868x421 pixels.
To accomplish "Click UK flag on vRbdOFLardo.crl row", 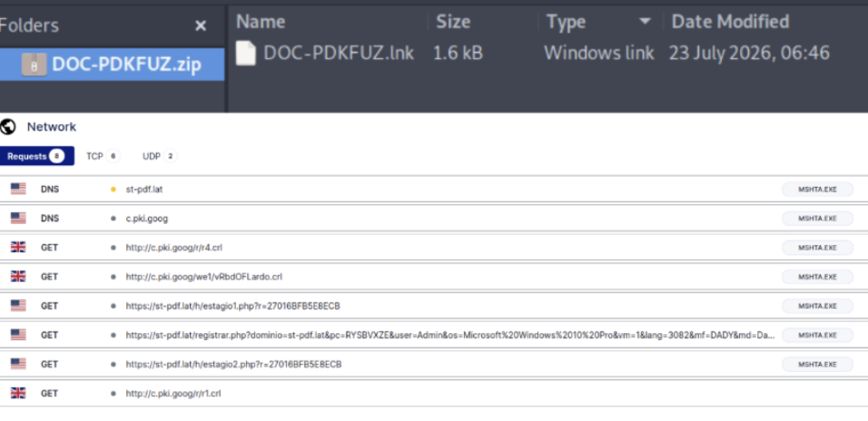I will coord(18,277).
